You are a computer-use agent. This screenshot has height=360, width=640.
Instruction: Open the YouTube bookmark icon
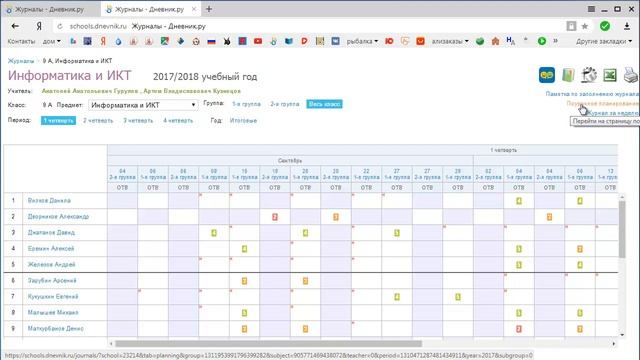click(258, 41)
